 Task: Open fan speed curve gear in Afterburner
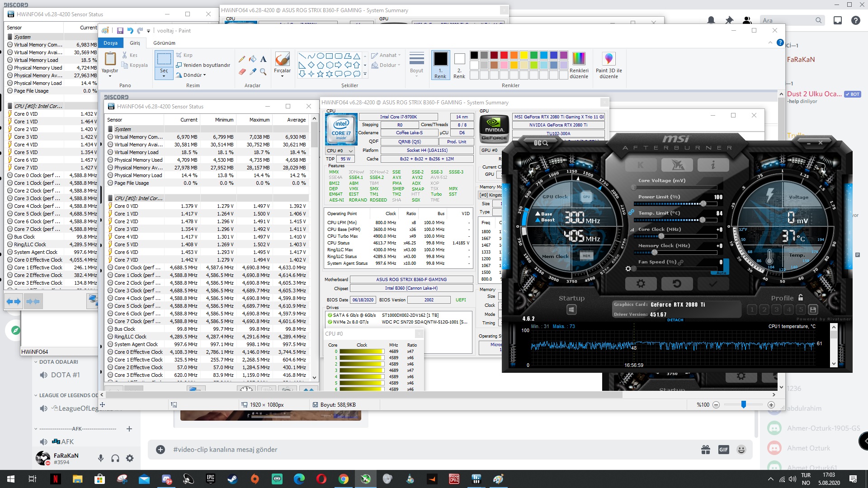coord(628,269)
